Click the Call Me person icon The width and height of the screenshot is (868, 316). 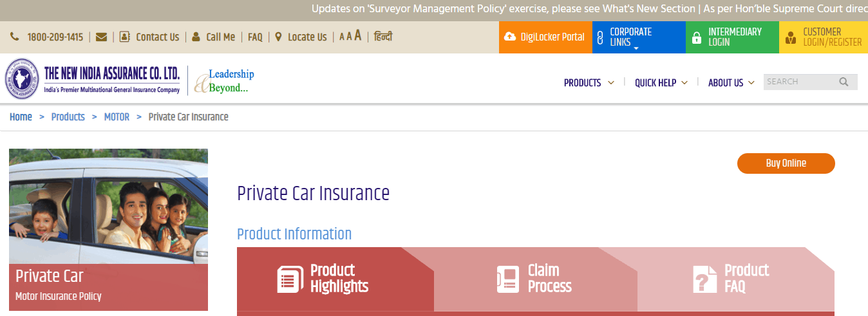[196, 37]
